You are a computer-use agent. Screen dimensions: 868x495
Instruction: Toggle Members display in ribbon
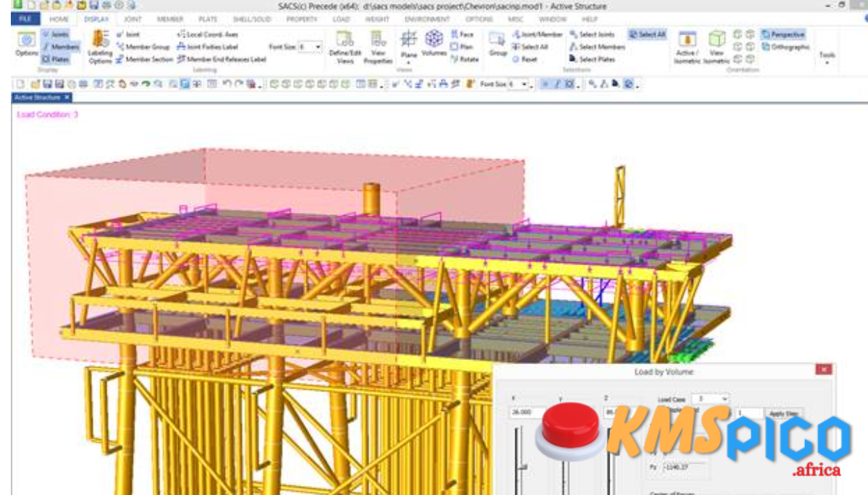click(60, 47)
